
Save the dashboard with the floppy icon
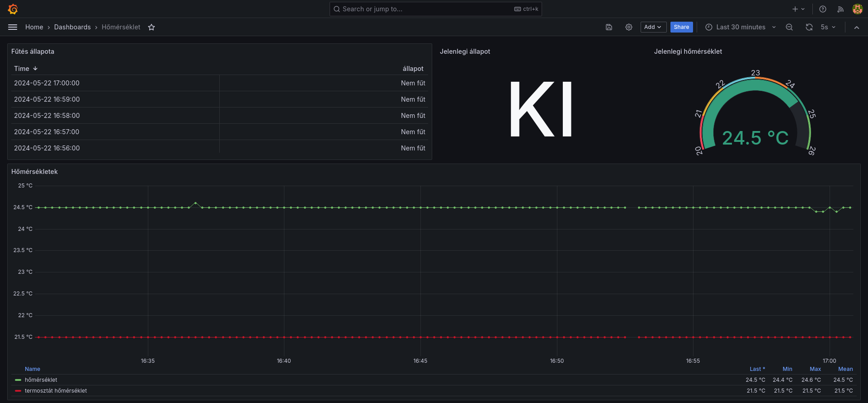coord(609,27)
